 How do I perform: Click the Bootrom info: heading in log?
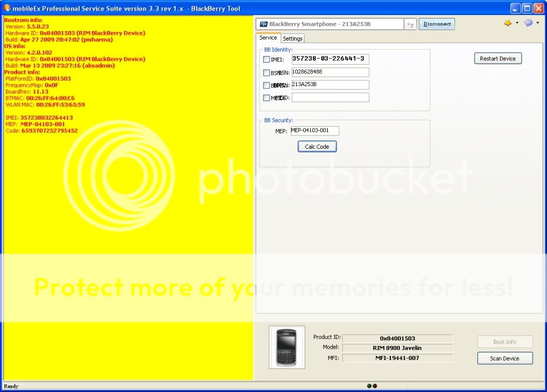[x=23, y=20]
